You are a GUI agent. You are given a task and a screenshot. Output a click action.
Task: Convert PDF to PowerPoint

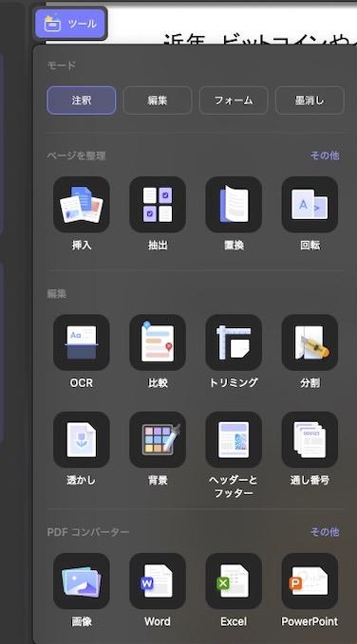310,580
